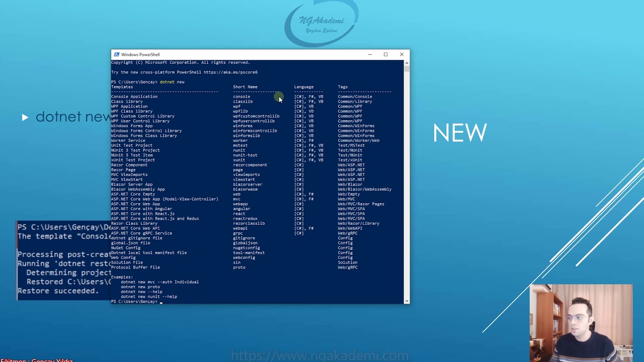The image size is (644, 362).
Task: Click the scrollbar up arrow in PowerShell
Action: tap(407, 63)
